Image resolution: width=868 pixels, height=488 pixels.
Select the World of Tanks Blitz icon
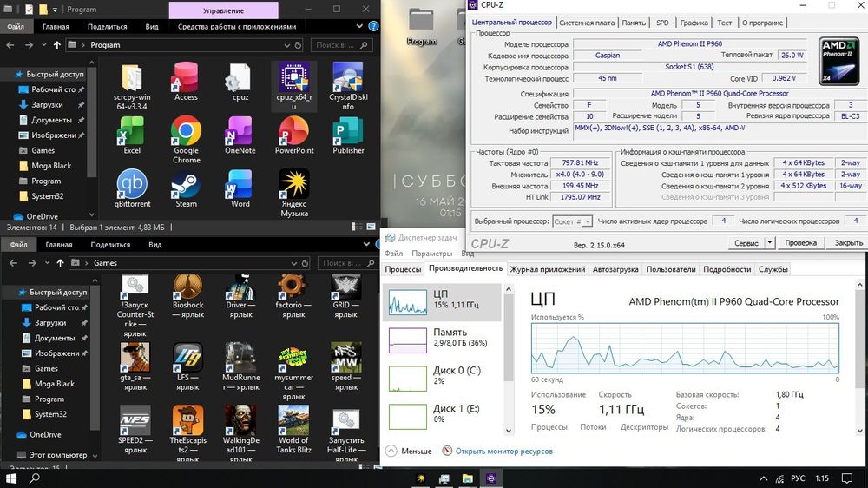[293, 429]
